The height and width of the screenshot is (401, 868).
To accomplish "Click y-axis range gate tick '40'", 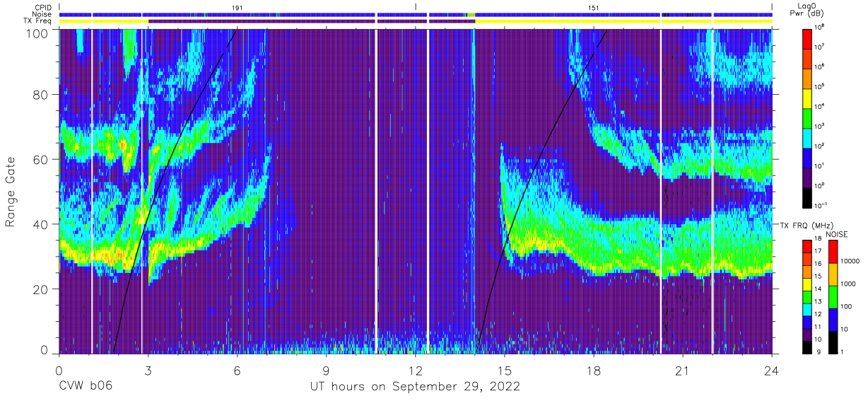I will 41,224.
